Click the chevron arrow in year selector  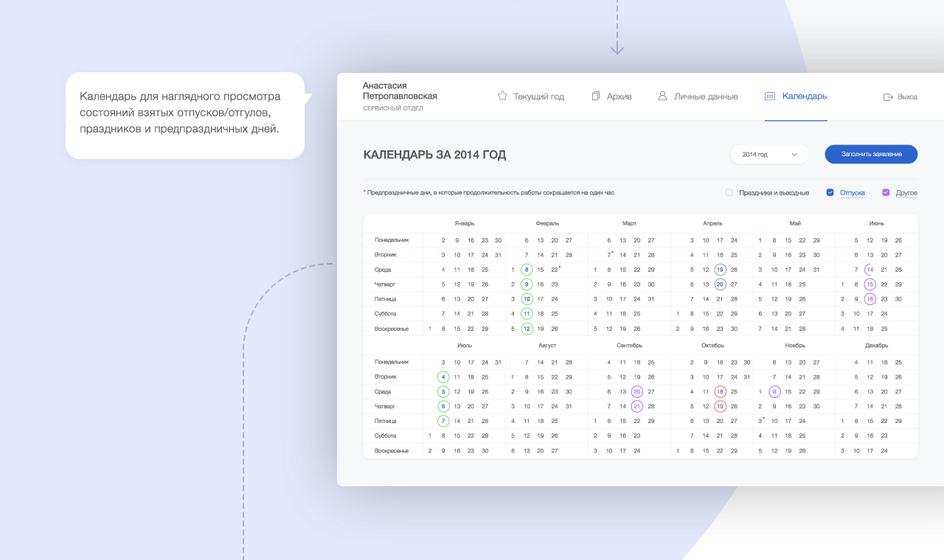click(794, 154)
